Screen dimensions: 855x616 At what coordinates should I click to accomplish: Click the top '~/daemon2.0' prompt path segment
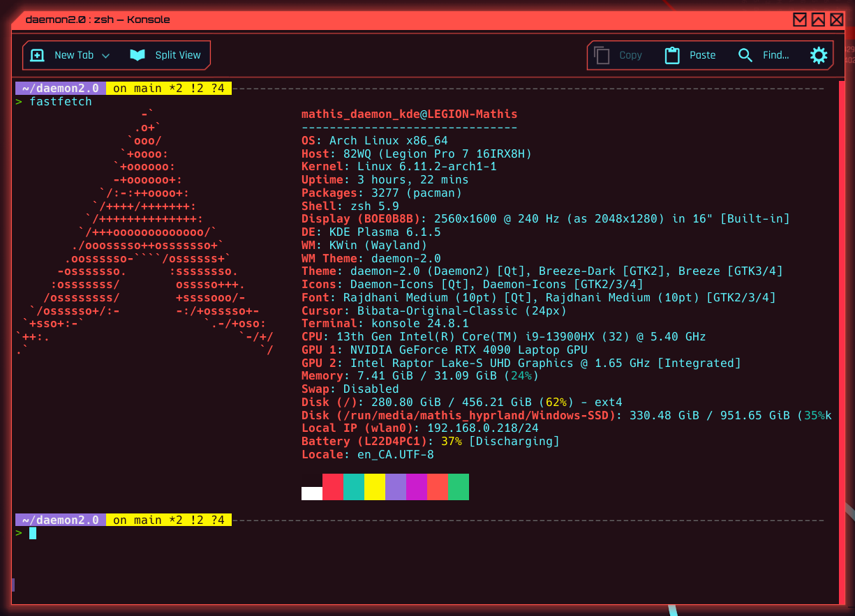point(61,89)
